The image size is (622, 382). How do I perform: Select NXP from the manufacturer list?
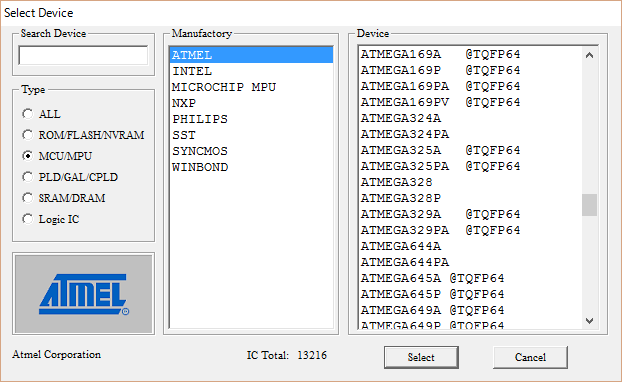[x=251, y=103]
